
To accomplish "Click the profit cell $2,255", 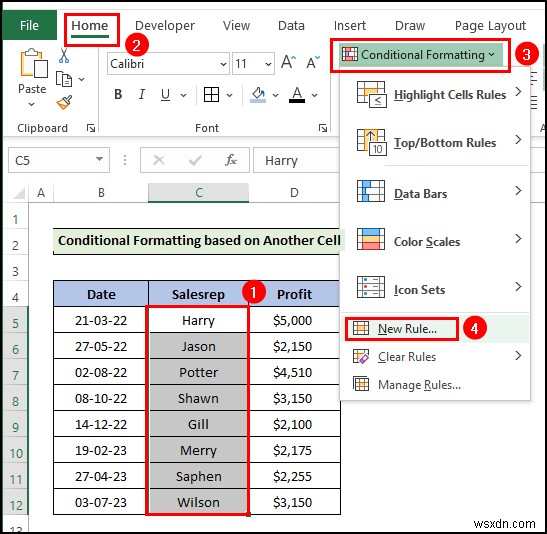I will [x=293, y=476].
